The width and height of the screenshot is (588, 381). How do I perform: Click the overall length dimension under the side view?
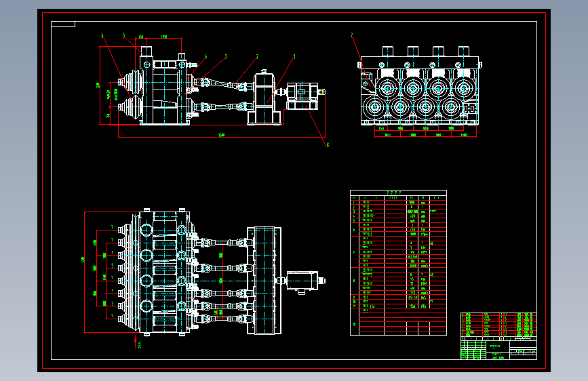pos(222,136)
